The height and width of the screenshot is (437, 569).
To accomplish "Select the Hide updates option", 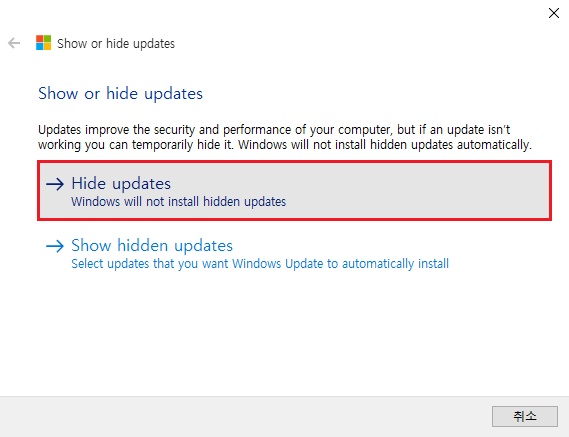I will [x=294, y=191].
